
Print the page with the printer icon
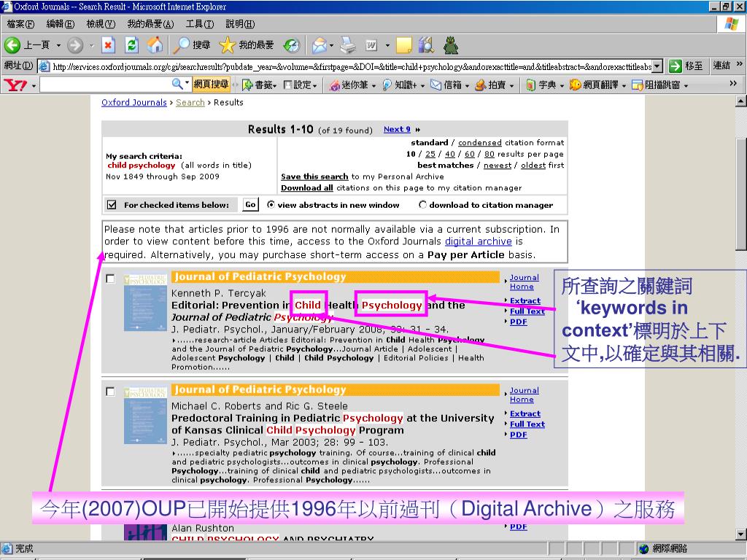tap(348, 45)
